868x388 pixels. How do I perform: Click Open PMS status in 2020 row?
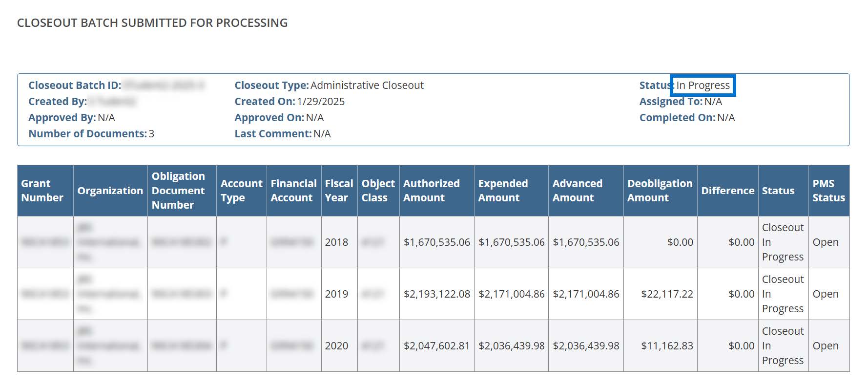tap(825, 346)
